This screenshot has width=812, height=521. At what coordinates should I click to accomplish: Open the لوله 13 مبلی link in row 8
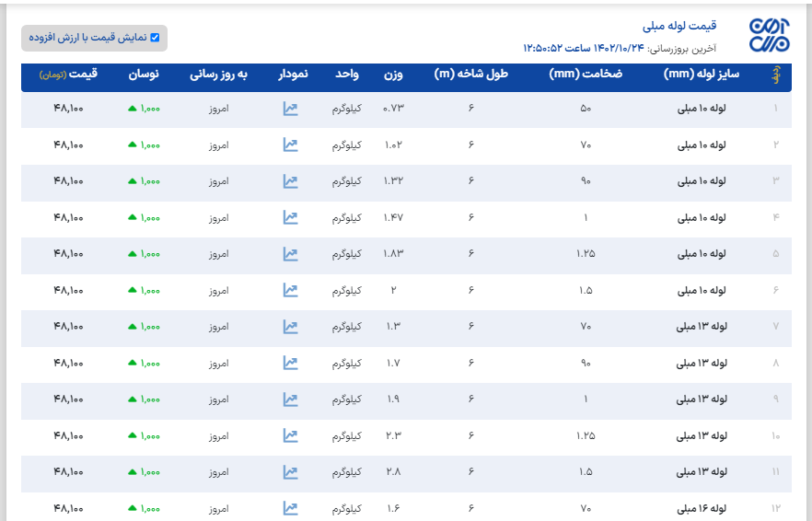(702, 363)
